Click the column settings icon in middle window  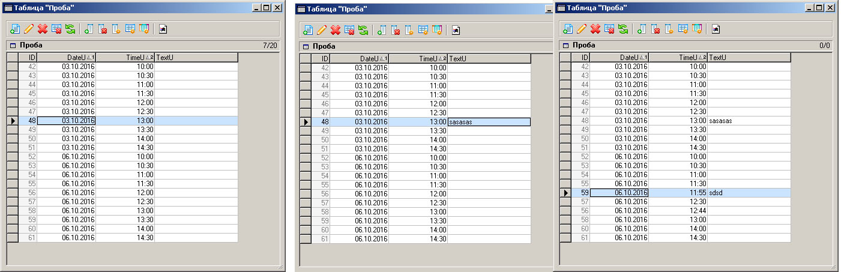(x=409, y=29)
